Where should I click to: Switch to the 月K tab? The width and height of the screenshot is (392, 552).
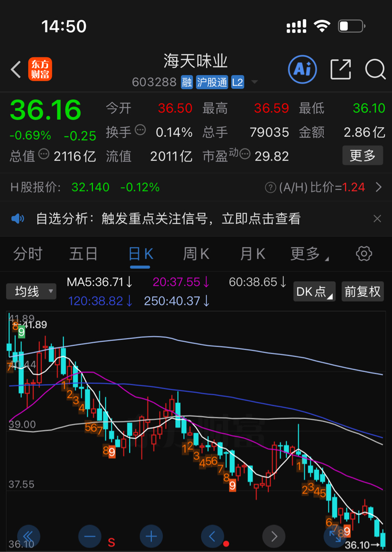(x=252, y=254)
